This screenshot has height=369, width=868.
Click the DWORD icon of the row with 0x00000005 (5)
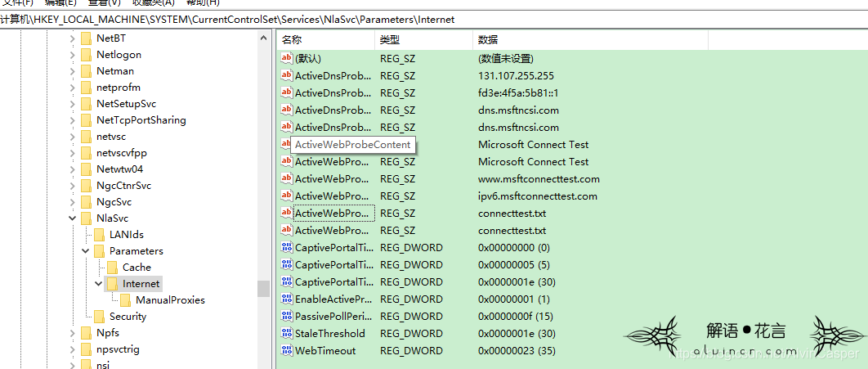click(x=287, y=264)
